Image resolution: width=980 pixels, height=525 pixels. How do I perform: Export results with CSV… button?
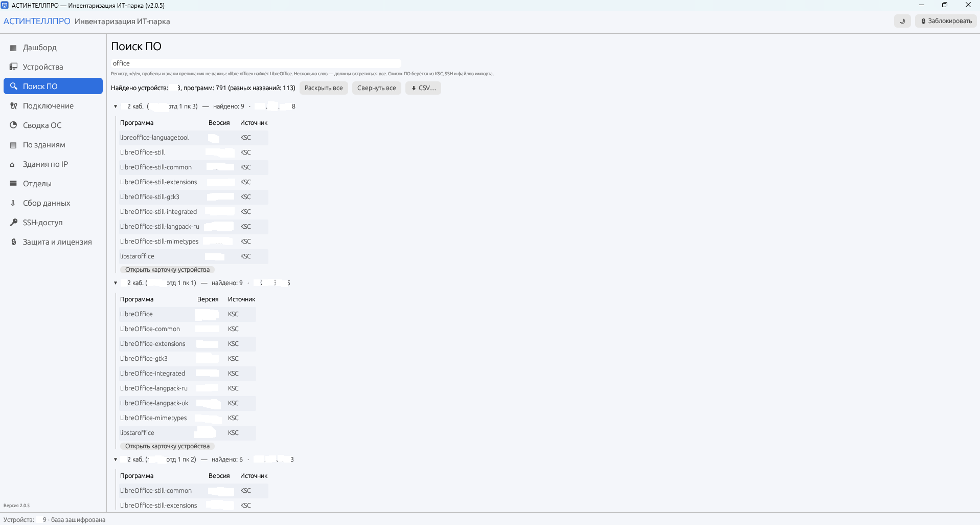tap(423, 88)
